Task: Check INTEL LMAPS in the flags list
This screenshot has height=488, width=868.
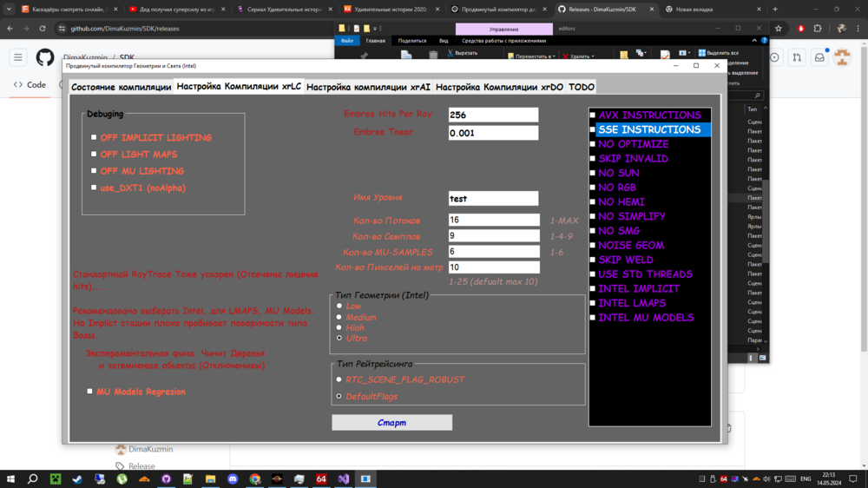Action: [x=593, y=303]
